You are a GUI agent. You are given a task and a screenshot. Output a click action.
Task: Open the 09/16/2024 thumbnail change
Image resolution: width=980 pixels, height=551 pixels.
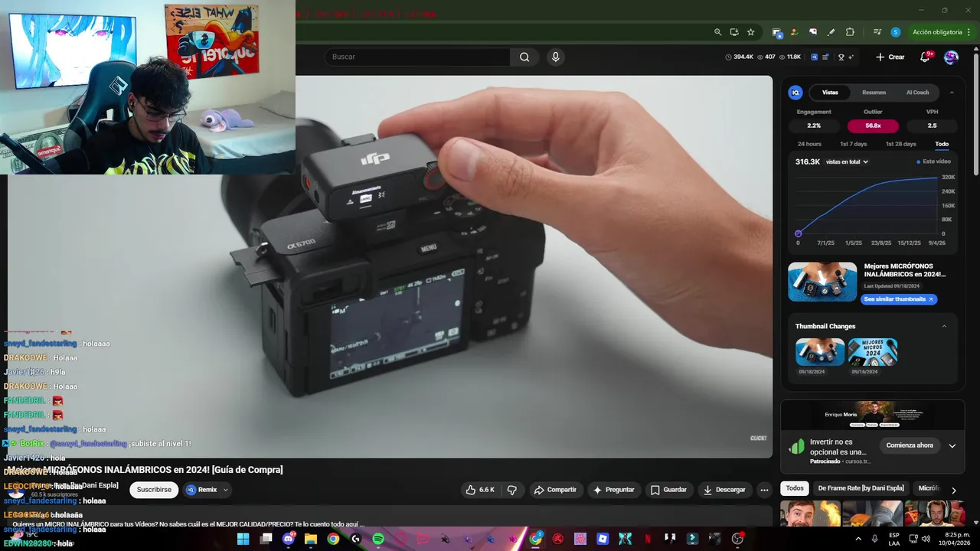pyautogui.click(x=873, y=352)
